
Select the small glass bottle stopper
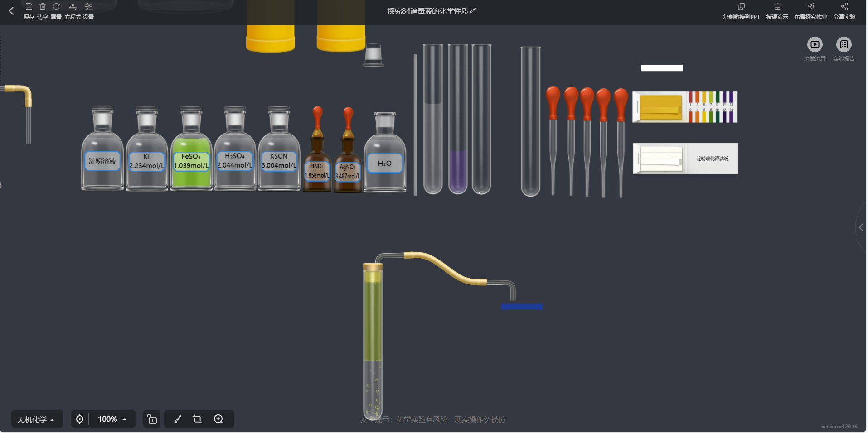tap(373, 55)
